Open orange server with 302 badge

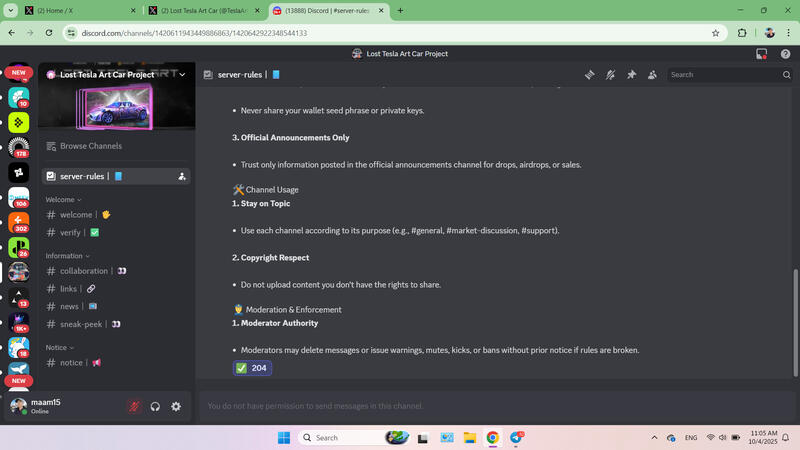(x=18, y=222)
